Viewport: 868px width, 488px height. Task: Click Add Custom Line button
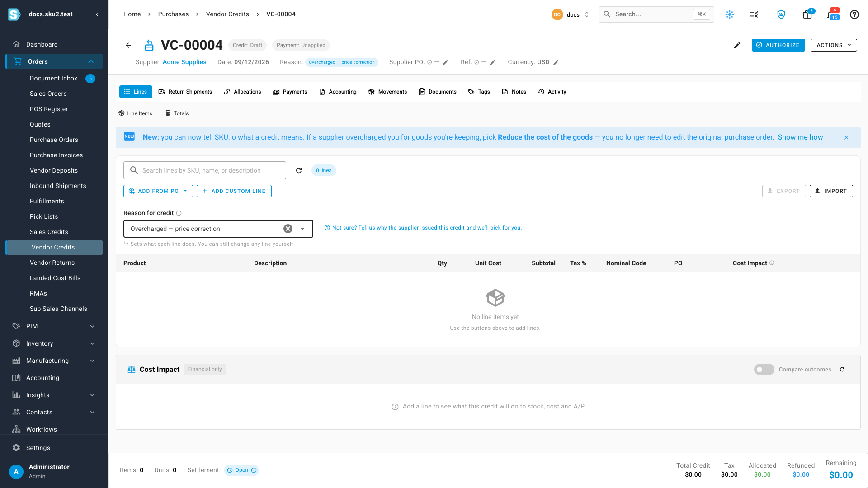[234, 191]
